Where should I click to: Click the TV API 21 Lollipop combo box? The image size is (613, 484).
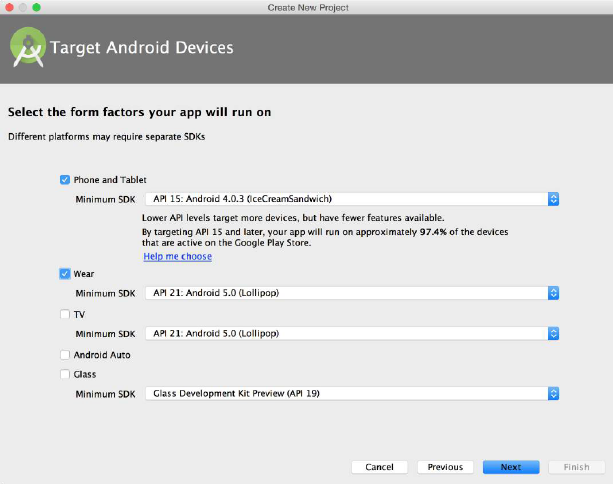[x=352, y=333]
